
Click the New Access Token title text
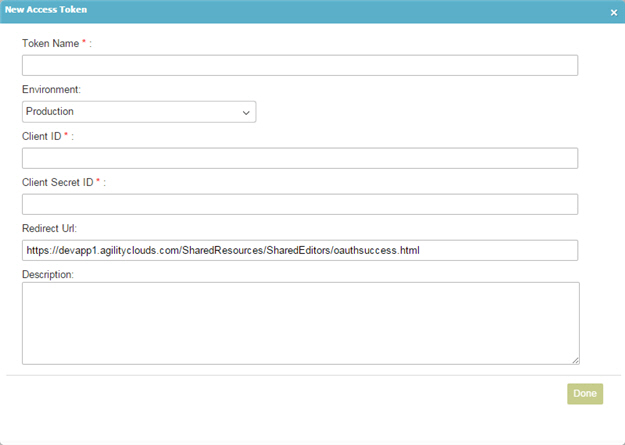tap(46, 10)
